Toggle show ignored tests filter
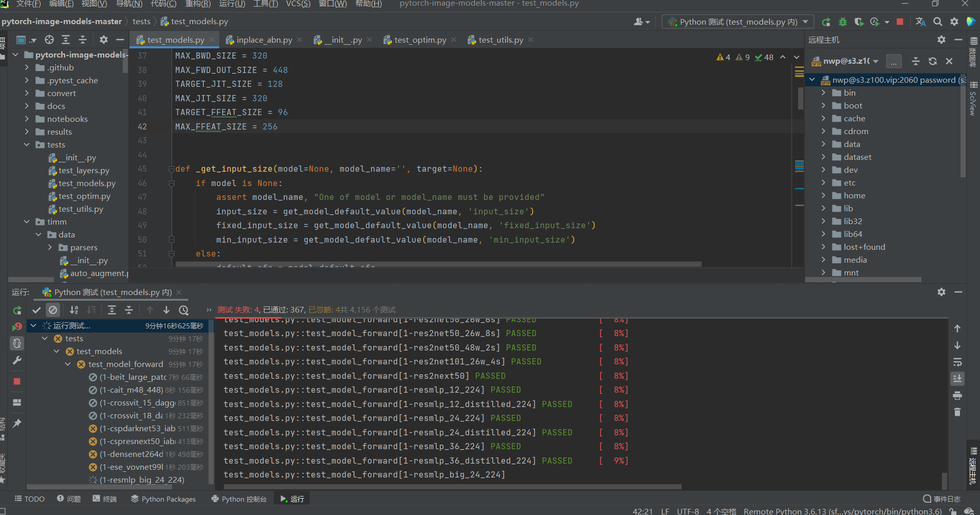 point(53,310)
